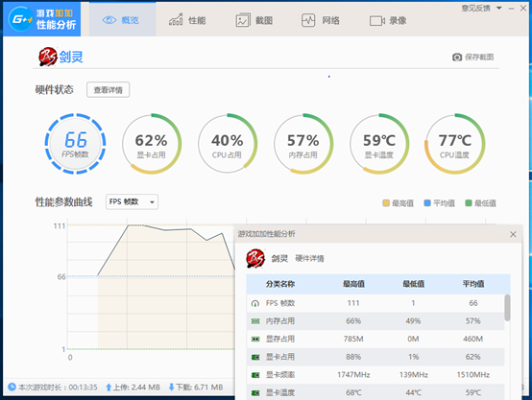Screen dimensions: 532x400
Task: Toggle the 最低值 legend swatch
Action: click(x=469, y=203)
